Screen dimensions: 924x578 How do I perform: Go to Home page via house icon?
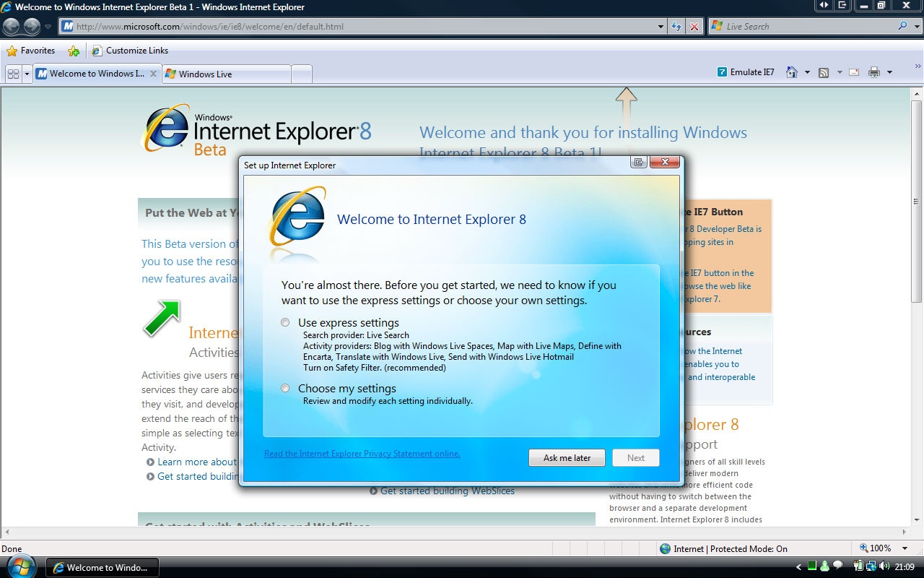coord(792,72)
